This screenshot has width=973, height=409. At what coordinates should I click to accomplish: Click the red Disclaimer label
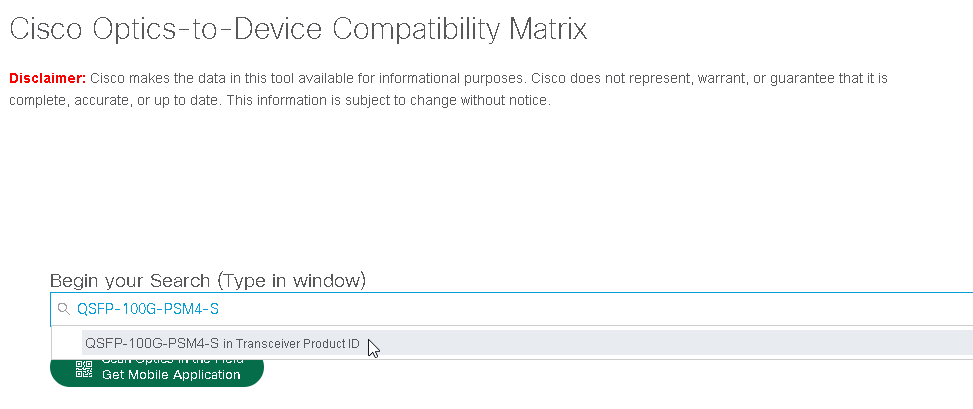[x=47, y=78]
